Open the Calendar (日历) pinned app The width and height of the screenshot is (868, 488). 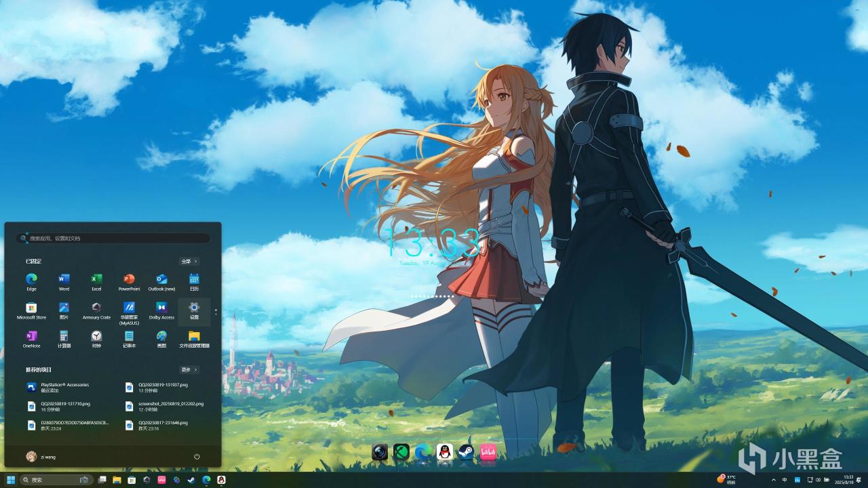194,282
